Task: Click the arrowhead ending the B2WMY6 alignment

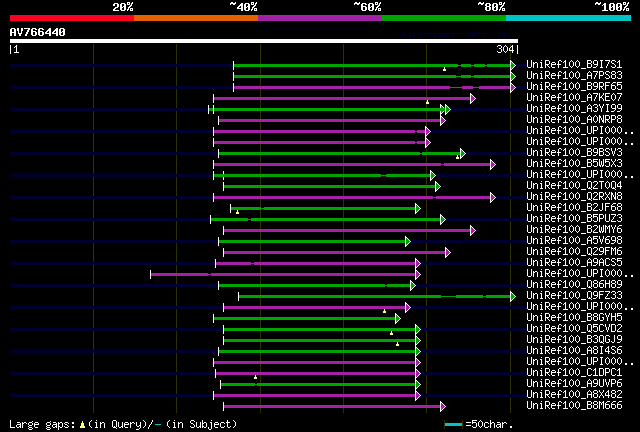Action: (x=473, y=231)
